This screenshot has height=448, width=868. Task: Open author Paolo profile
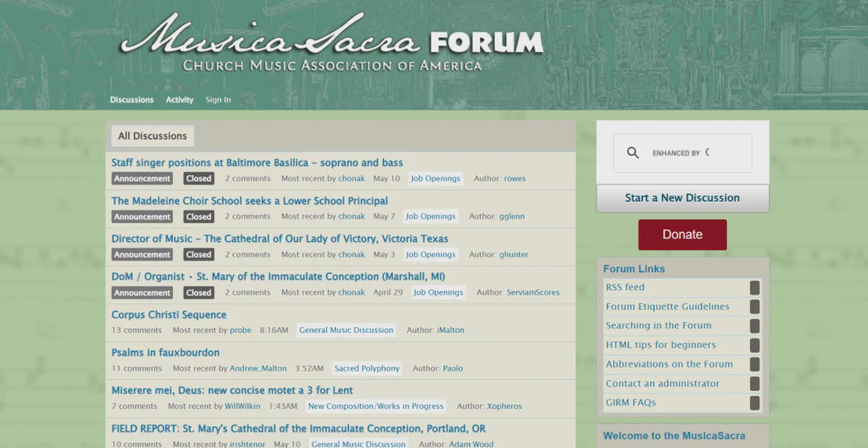point(453,368)
